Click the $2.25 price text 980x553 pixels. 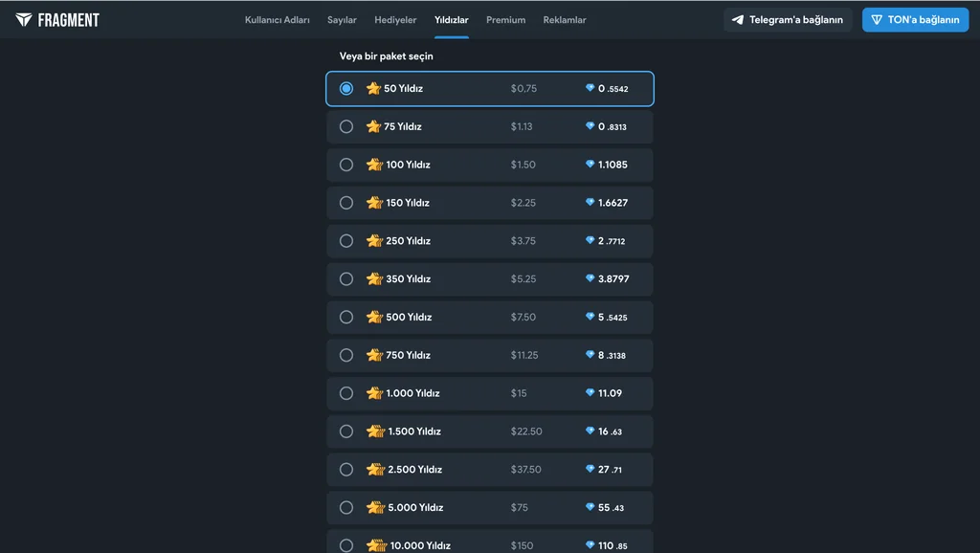tap(523, 203)
